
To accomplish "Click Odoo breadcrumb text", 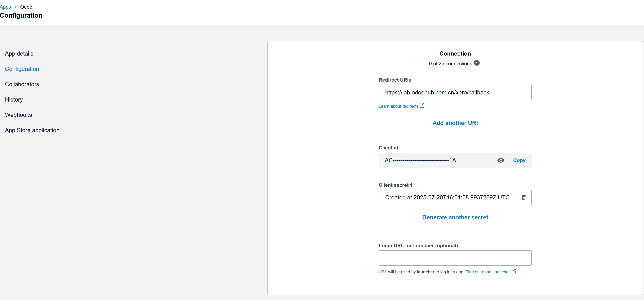I will (x=26, y=7).
